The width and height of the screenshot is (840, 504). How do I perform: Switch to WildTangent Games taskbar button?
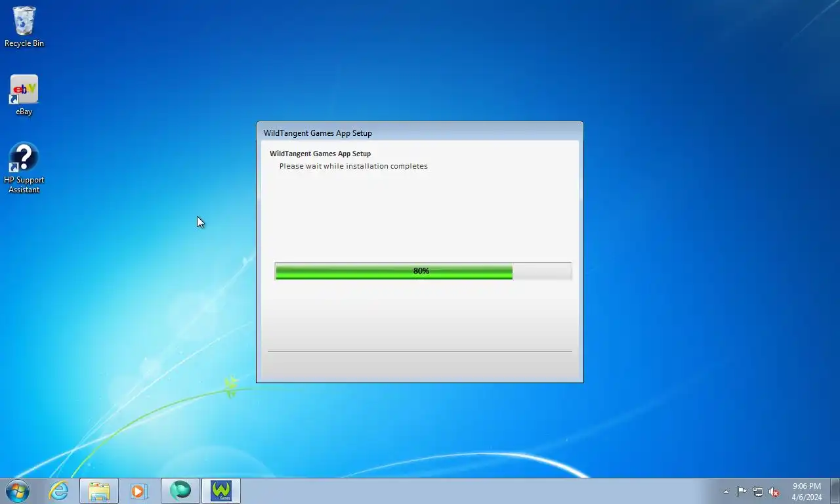pyautogui.click(x=221, y=491)
